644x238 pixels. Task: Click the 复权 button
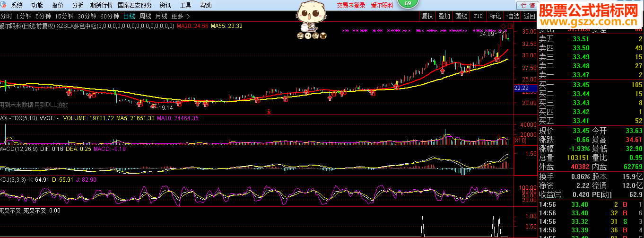427,16
